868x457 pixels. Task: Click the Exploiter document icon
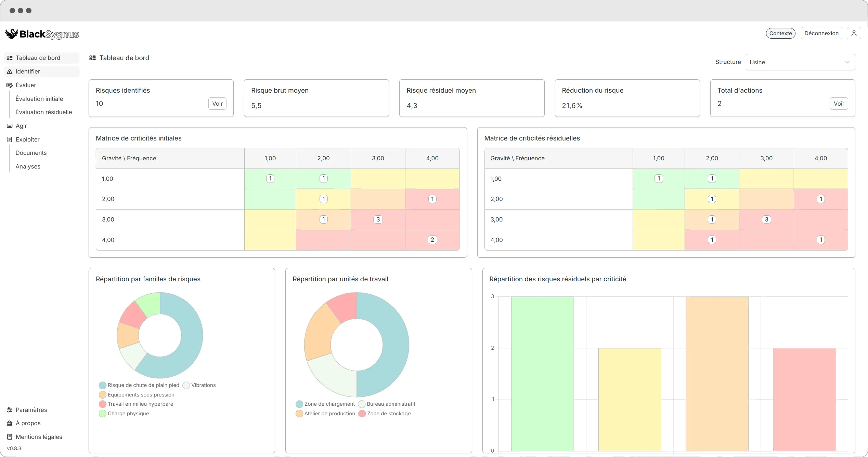(10, 139)
